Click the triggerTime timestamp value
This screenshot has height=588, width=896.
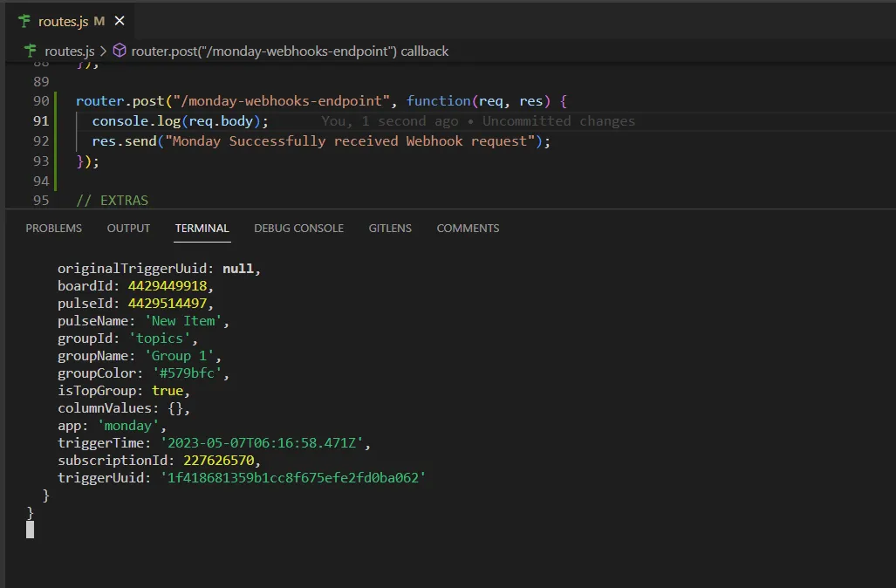pyautogui.click(x=262, y=443)
